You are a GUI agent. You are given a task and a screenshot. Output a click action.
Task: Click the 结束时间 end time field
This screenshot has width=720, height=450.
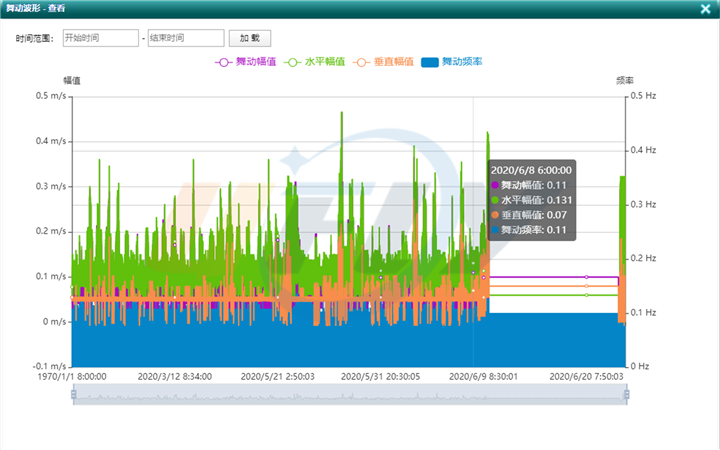(186, 38)
